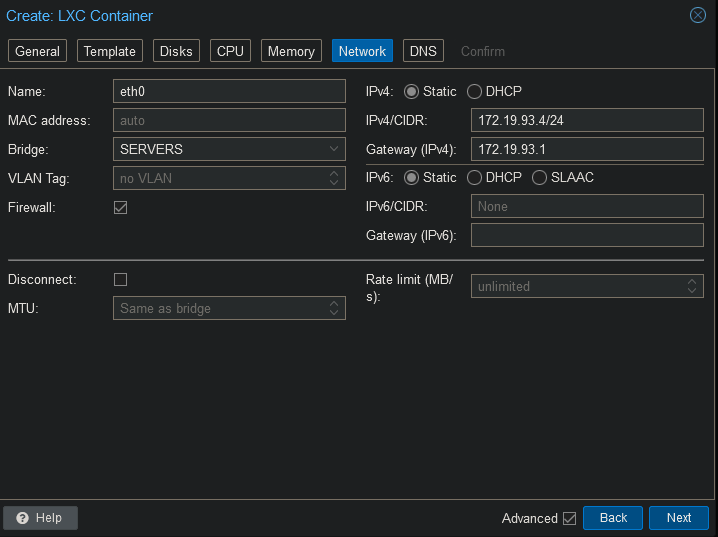Select SLAAC for IPv6
The height and width of the screenshot is (537, 718).
[540, 178]
